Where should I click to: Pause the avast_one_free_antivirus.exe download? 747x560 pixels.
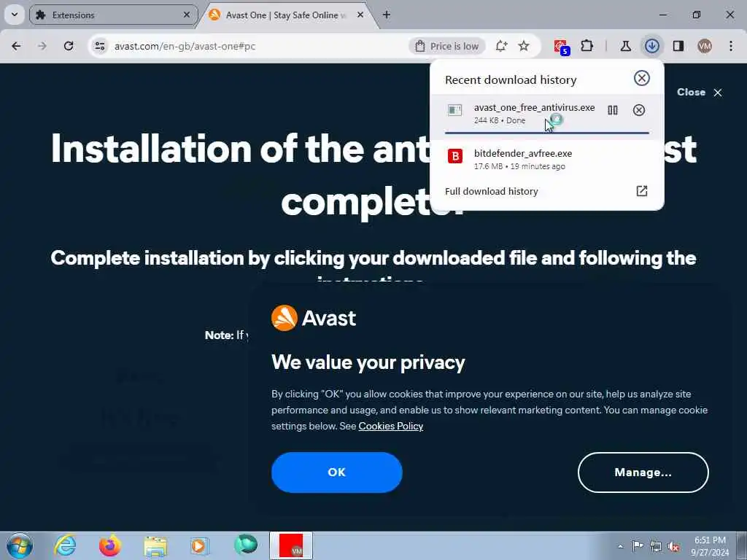(613, 111)
